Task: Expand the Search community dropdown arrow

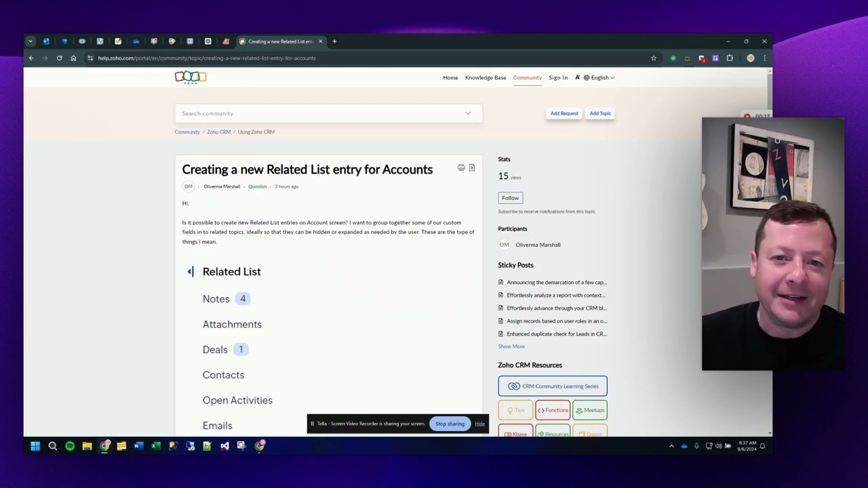Action: click(468, 113)
